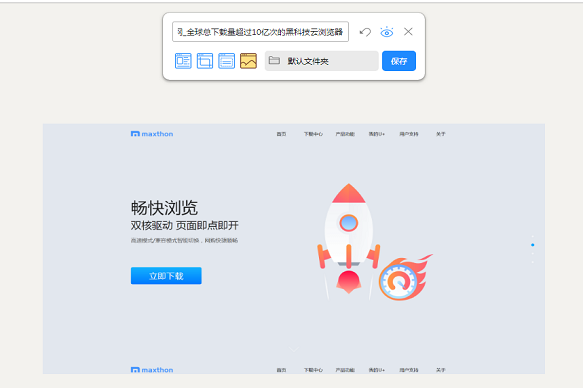Viewport: 583px width, 388px height.
Task: Pick the full-page capture mode icon
Action: (x=226, y=61)
